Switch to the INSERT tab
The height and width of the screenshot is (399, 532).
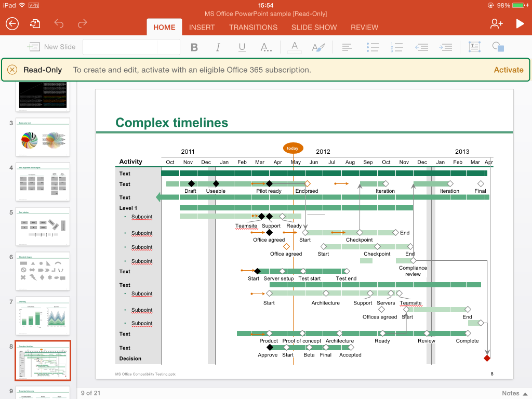(202, 27)
